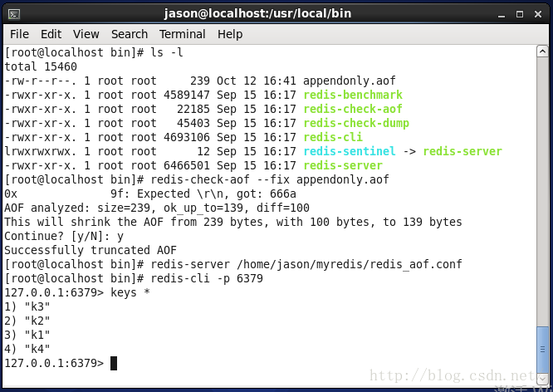Click file size 4589147 in listing

pyautogui.click(x=187, y=95)
